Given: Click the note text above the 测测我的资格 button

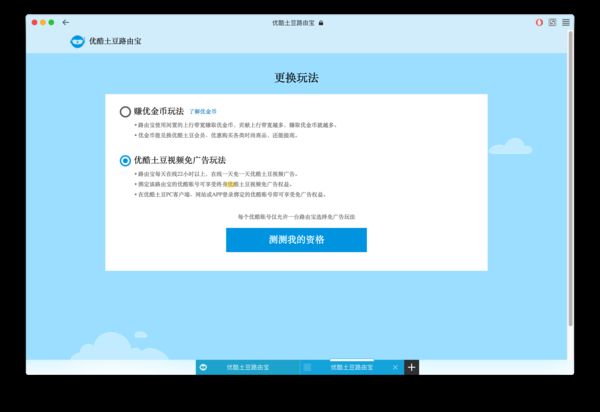Looking at the screenshot, I should 296,217.
